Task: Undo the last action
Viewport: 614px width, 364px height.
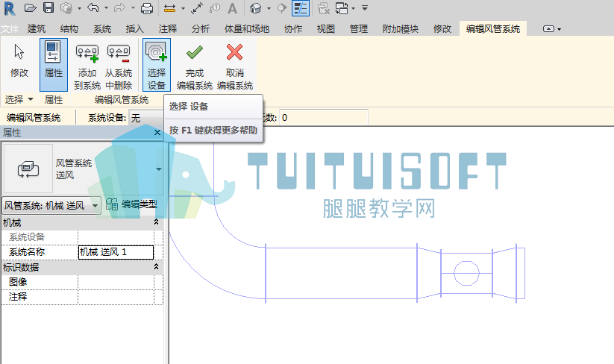Action: 93,7
